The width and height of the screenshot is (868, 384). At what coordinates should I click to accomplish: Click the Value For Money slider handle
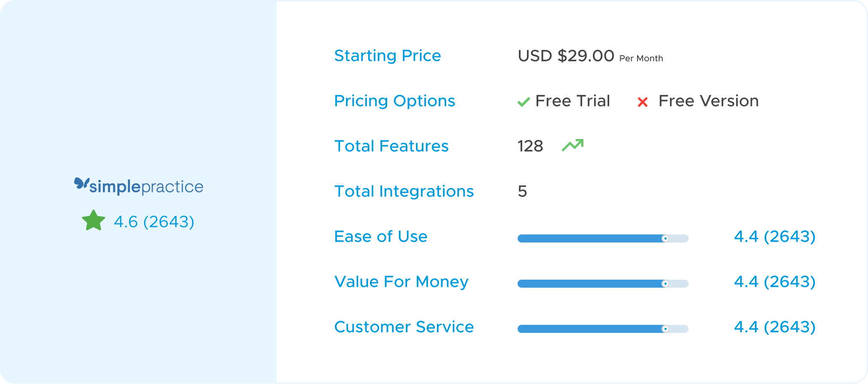click(665, 284)
